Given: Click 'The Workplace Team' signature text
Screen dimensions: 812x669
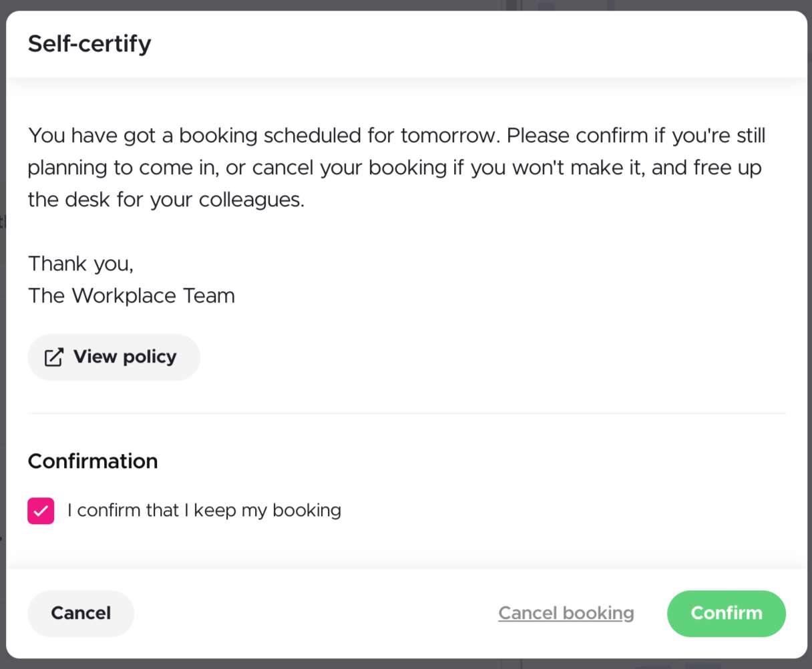Looking at the screenshot, I should click(x=132, y=296).
